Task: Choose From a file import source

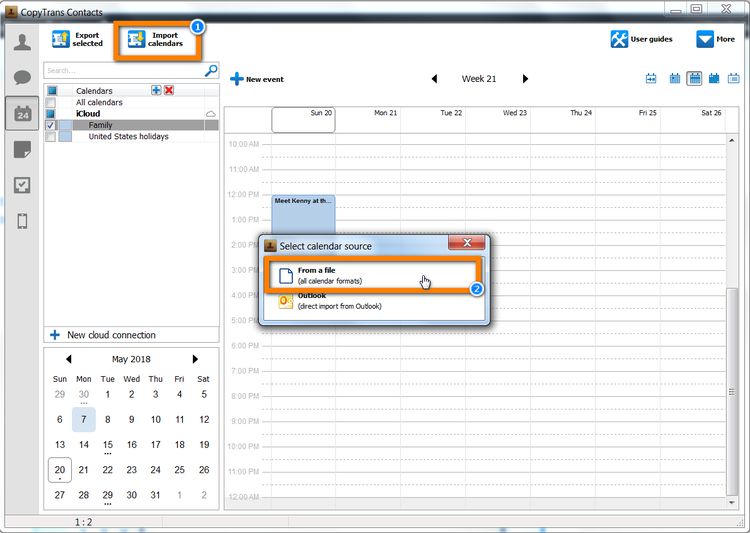Action: coord(373,276)
